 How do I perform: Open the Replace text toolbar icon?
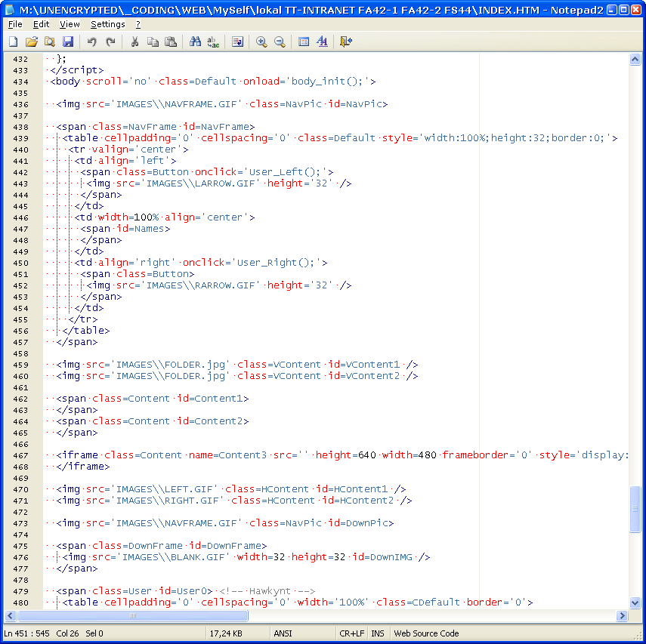[213, 42]
